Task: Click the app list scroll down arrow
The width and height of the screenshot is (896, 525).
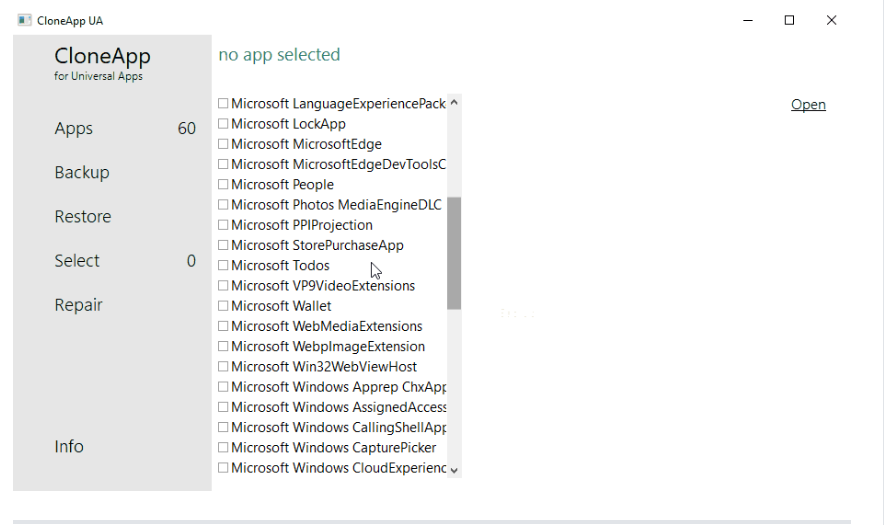Action: (x=454, y=470)
